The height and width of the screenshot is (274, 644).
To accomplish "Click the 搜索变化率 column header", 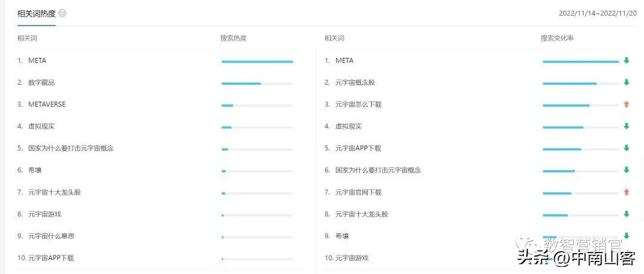I will tap(557, 38).
